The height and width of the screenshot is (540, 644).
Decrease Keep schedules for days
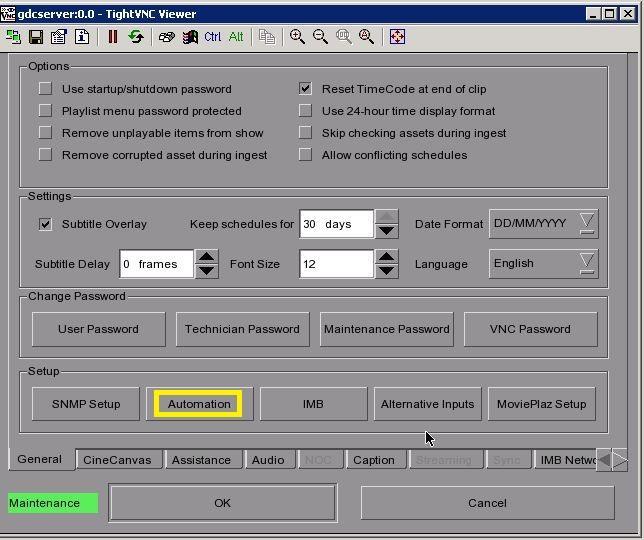pyautogui.click(x=386, y=231)
